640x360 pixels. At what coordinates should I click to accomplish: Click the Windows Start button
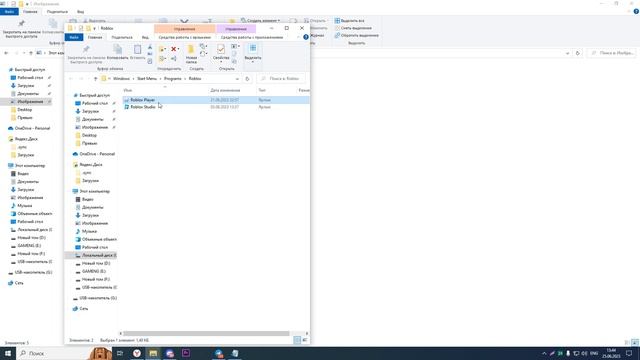tap(8, 353)
